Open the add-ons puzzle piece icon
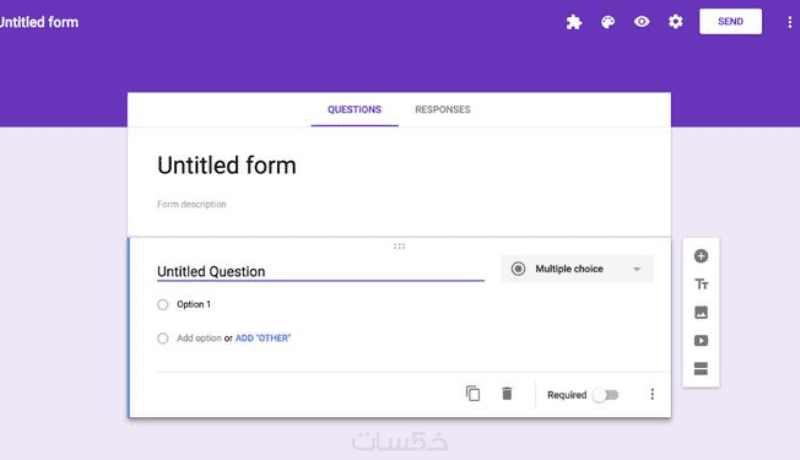The image size is (800, 460). tap(574, 22)
